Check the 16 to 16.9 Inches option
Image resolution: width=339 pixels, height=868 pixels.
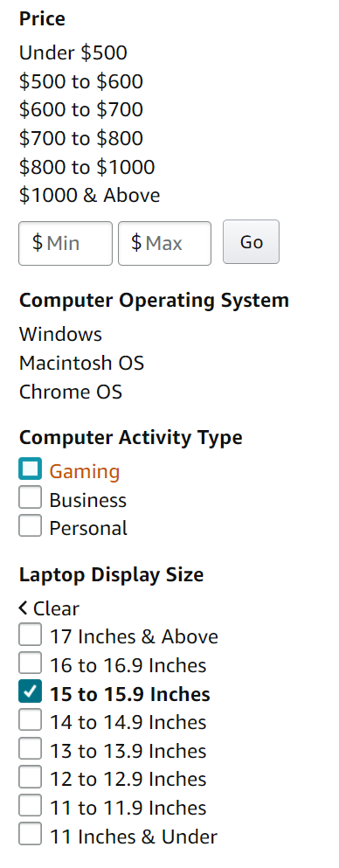click(30, 663)
